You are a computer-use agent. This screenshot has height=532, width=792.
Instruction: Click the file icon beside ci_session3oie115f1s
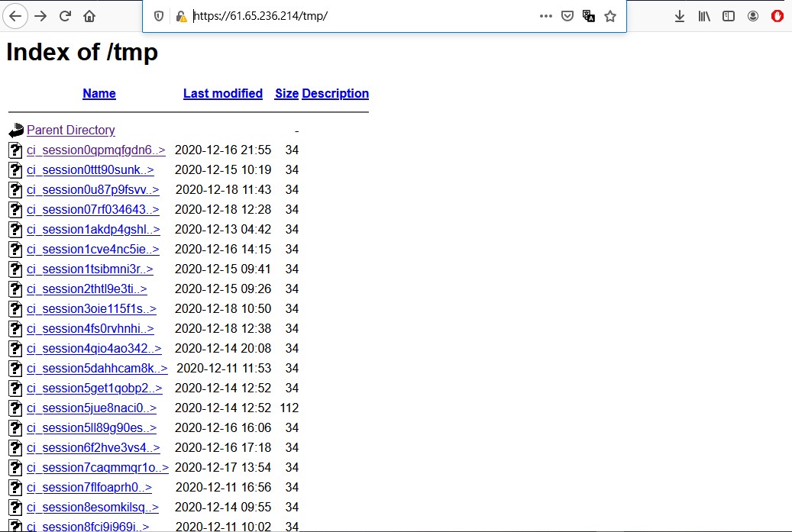[16, 309]
